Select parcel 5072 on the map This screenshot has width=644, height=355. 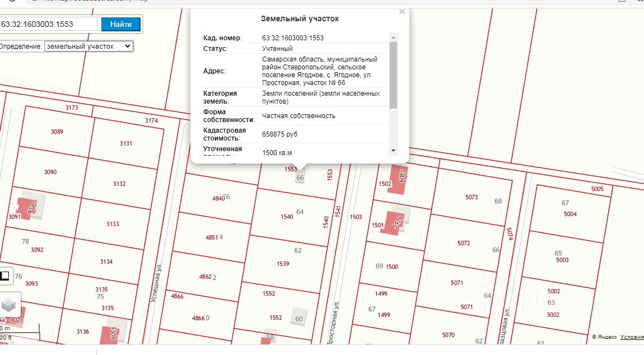coord(464,243)
